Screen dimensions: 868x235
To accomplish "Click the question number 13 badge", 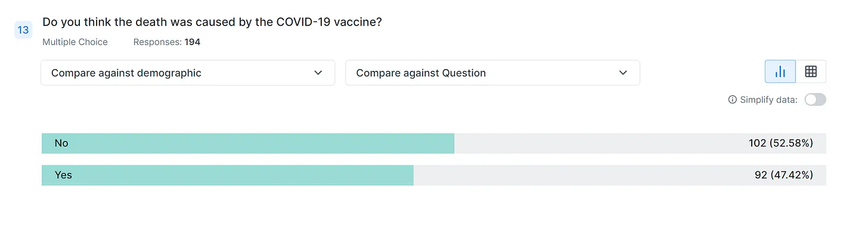I will (23, 30).
